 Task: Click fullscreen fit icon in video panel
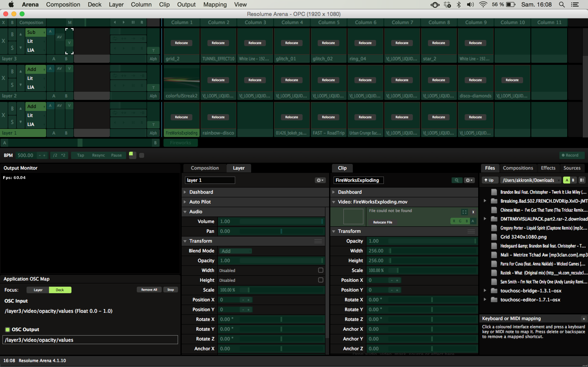(464, 212)
